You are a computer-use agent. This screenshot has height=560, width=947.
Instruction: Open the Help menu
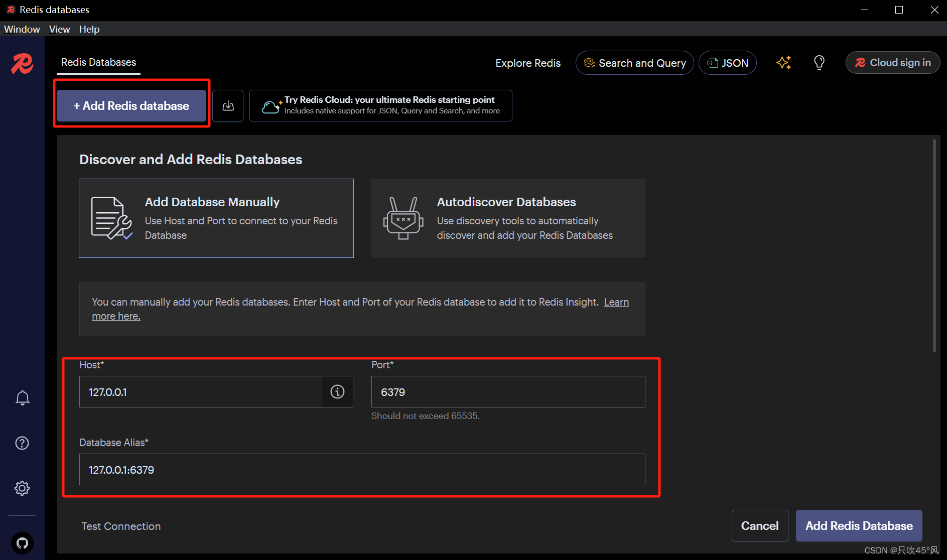89,29
